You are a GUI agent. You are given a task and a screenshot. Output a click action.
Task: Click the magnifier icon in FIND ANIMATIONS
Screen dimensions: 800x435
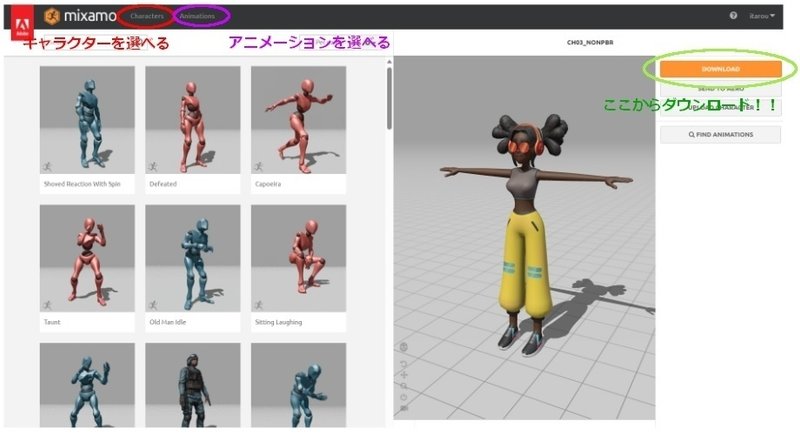691,135
